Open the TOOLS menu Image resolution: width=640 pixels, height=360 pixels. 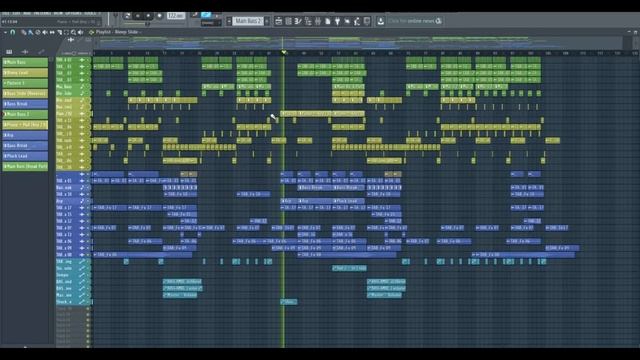(90, 13)
